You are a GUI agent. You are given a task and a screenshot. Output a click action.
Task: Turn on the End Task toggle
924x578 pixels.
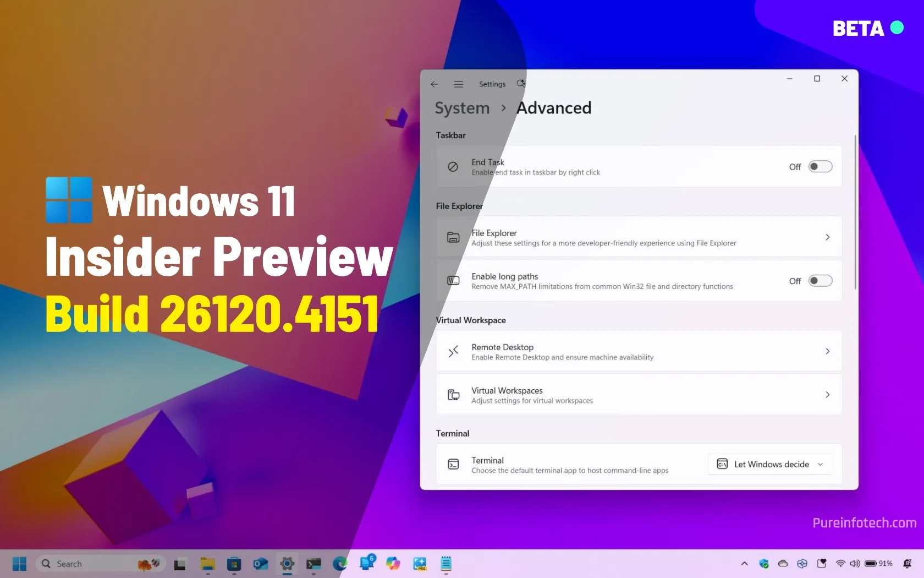820,167
